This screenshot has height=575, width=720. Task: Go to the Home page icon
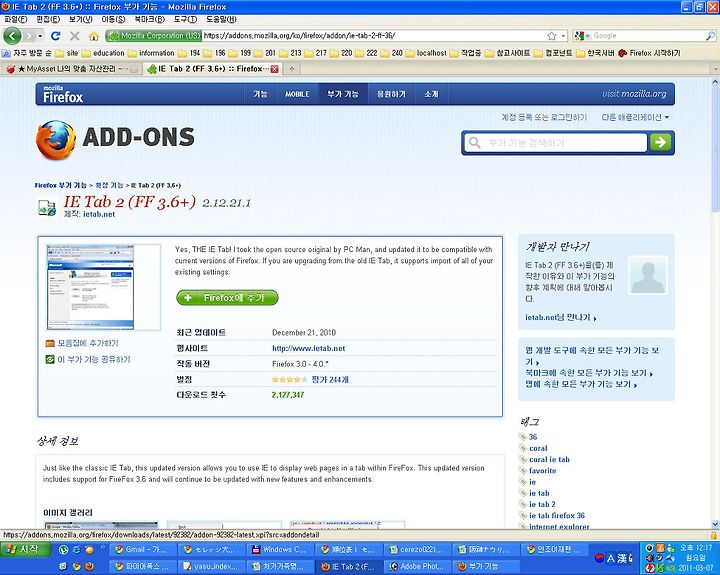click(94, 36)
